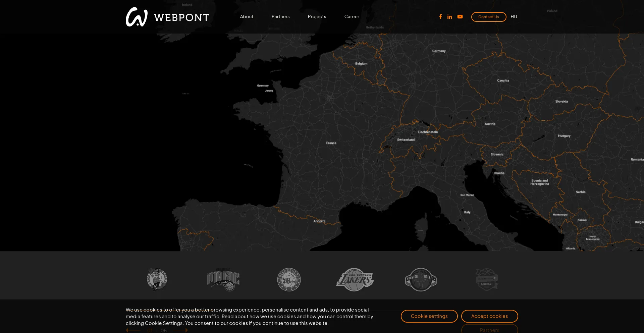Go to previous slide arrow
The image size is (644, 333).
(x=133, y=330)
